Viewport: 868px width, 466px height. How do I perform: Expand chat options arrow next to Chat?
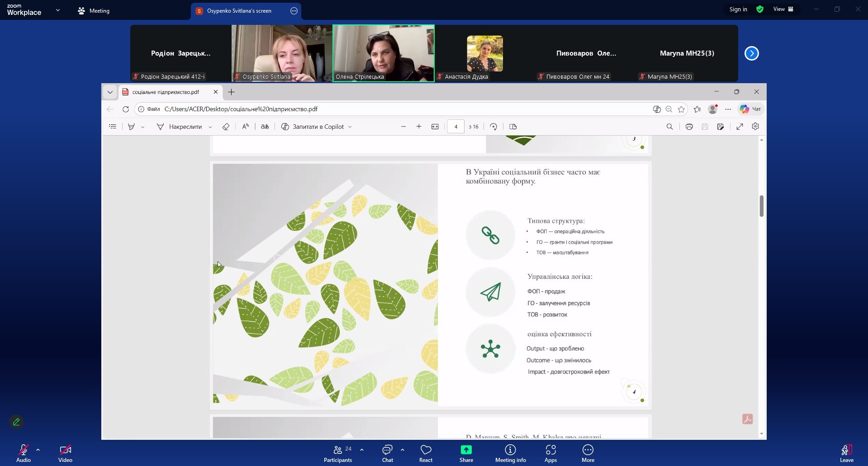coord(403,450)
